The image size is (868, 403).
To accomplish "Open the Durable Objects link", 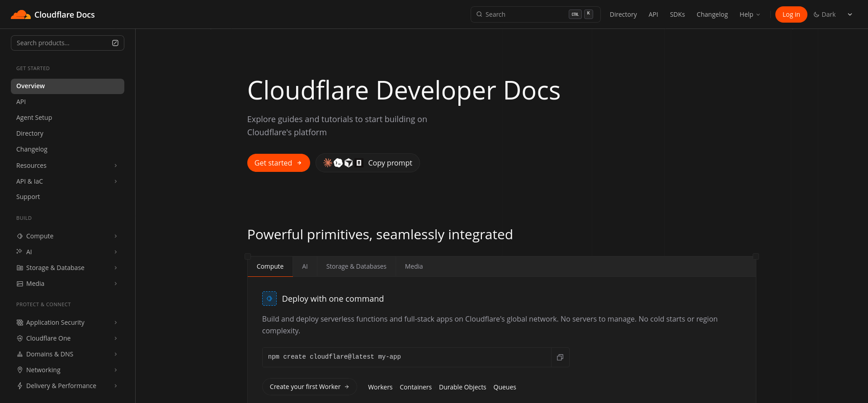I will (x=462, y=387).
